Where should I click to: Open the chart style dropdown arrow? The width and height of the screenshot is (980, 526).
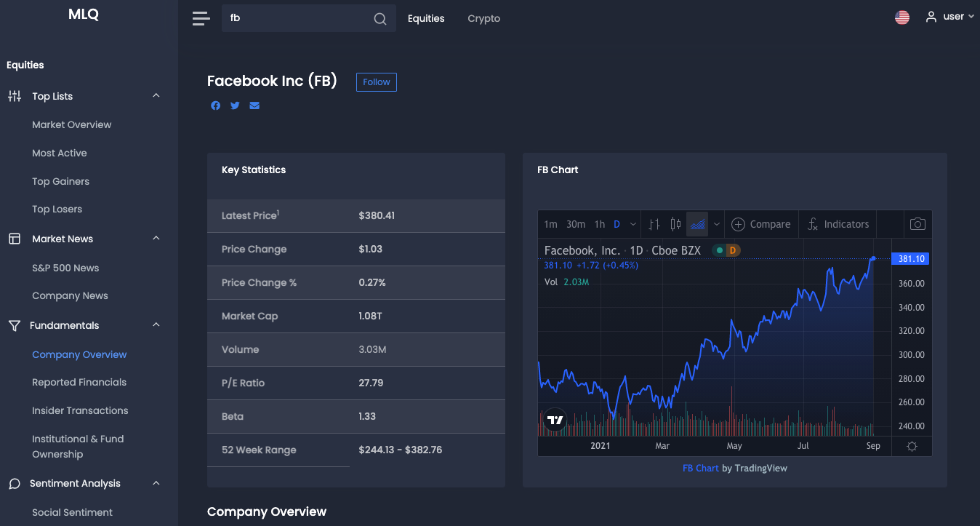[717, 224]
